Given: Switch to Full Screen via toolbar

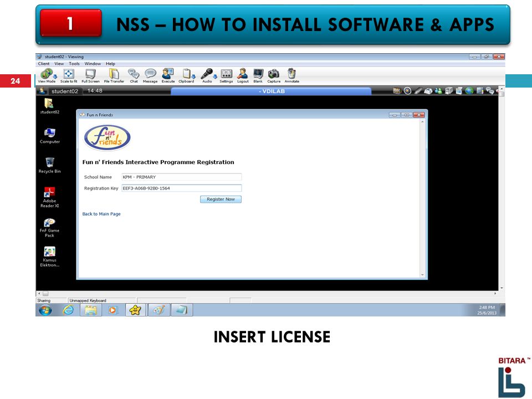Looking at the screenshot, I should 90,76.
